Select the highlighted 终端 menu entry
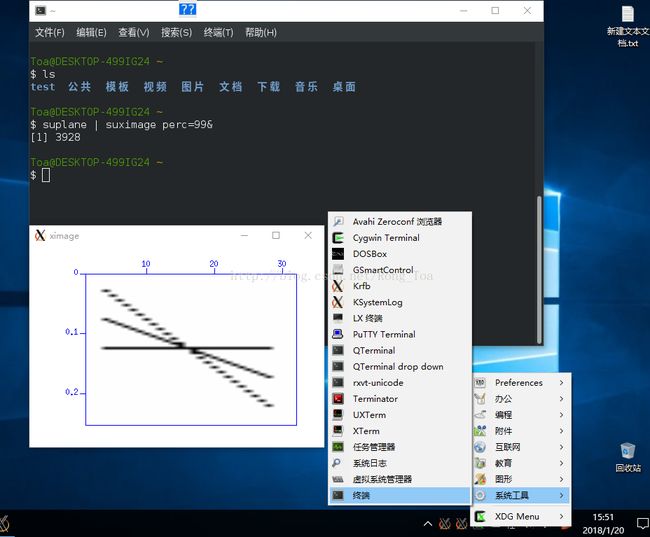The width and height of the screenshot is (650, 537). pos(400,495)
